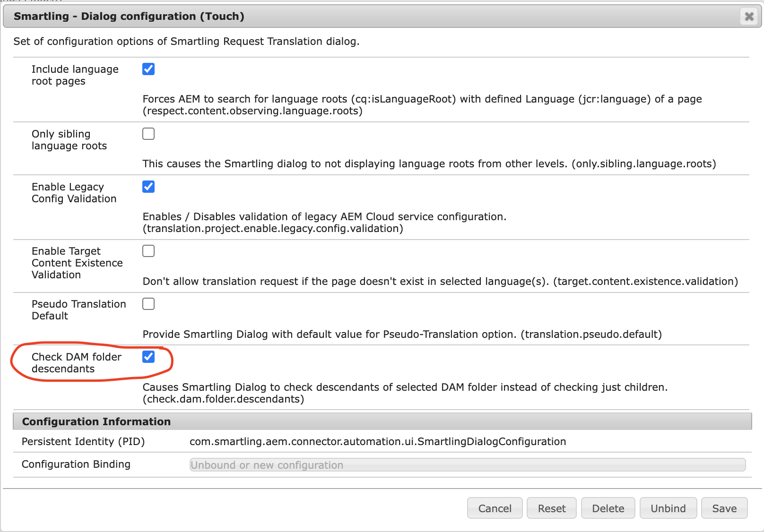Click description mentioning only.sibling.language.roots
The height and width of the screenshot is (532, 764).
click(x=429, y=163)
